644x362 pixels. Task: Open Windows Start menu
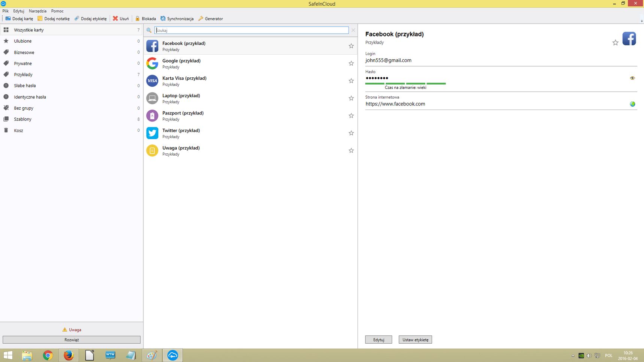[8, 355]
